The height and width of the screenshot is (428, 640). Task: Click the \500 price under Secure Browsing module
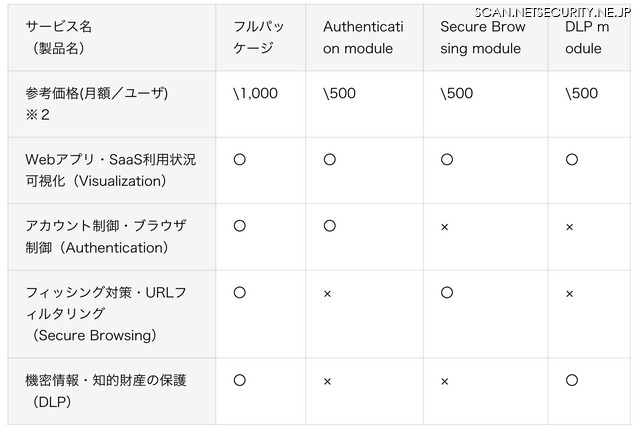457,93
